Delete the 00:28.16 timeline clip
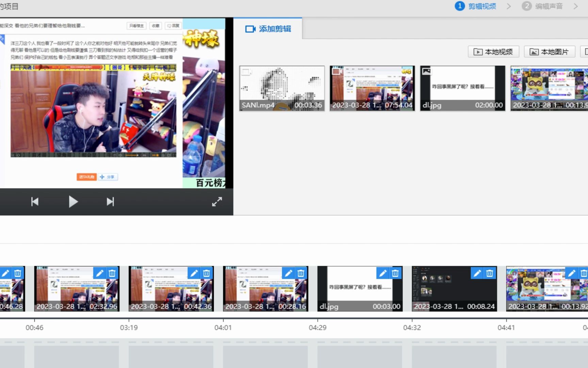Viewport: 588px width, 368px height. pyautogui.click(x=301, y=273)
